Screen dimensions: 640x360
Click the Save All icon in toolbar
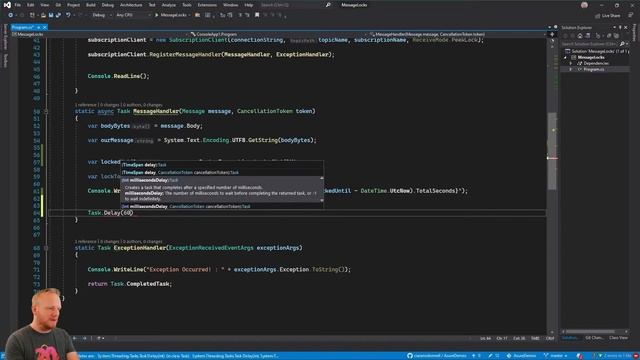(58, 15)
